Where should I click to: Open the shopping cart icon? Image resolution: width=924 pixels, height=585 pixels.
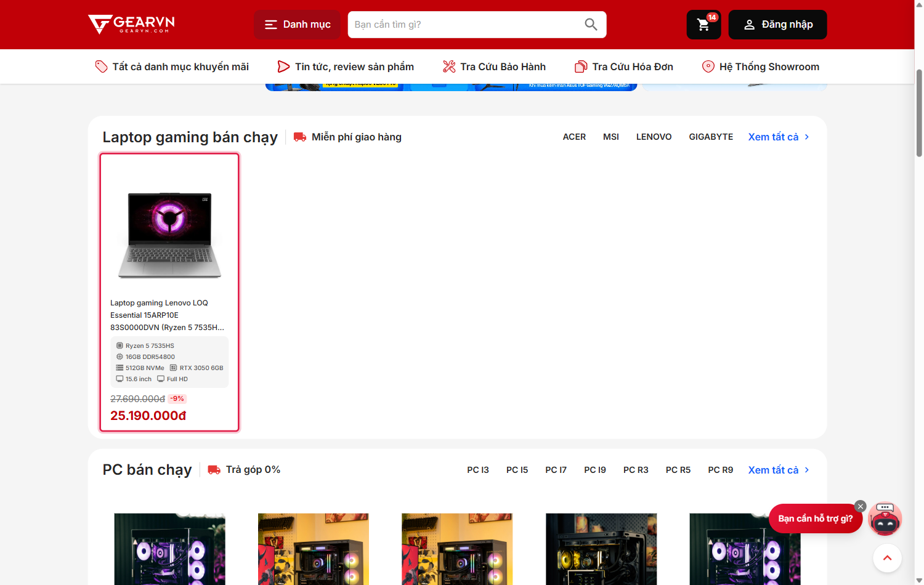(x=703, y=25)
